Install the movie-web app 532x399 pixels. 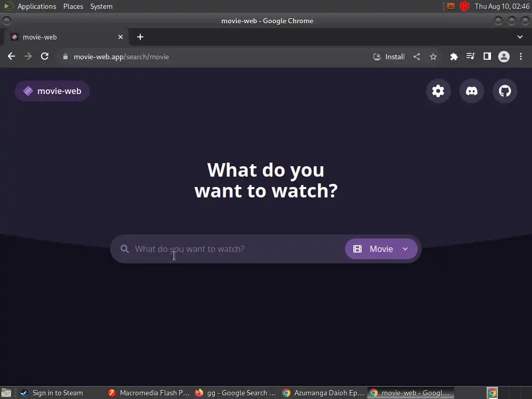pos(389,57)
